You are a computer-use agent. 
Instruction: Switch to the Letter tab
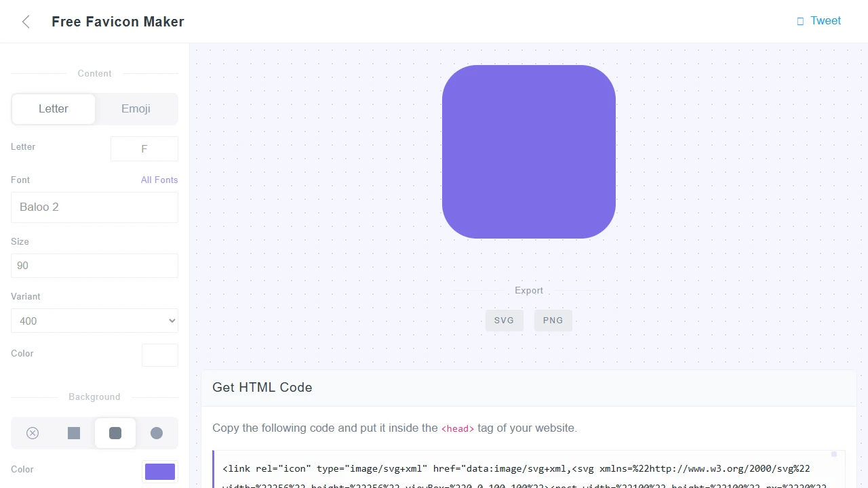[x=53, y=108]
